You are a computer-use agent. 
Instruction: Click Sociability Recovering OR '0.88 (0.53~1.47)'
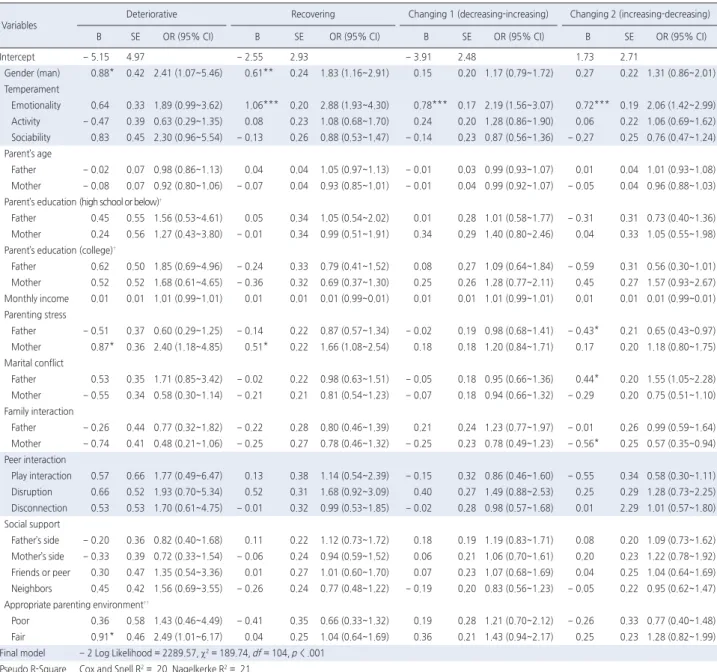click(x=354, y=137)
